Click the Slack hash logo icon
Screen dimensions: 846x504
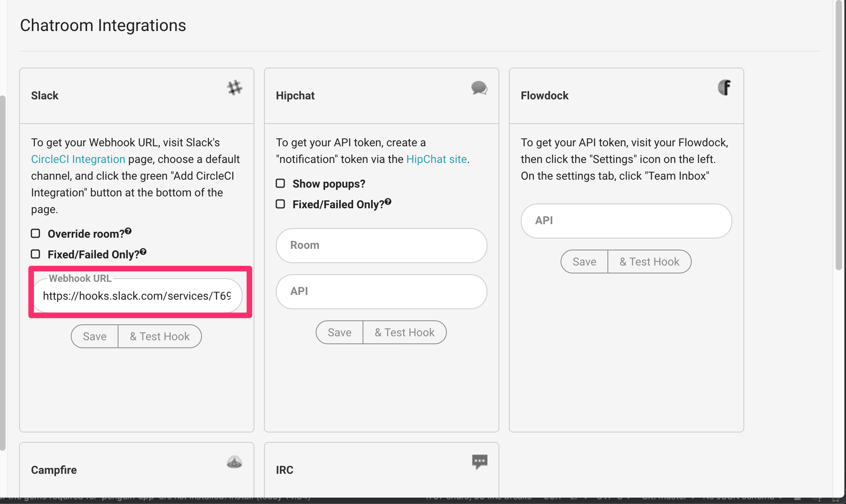click(x=235, y=87)
